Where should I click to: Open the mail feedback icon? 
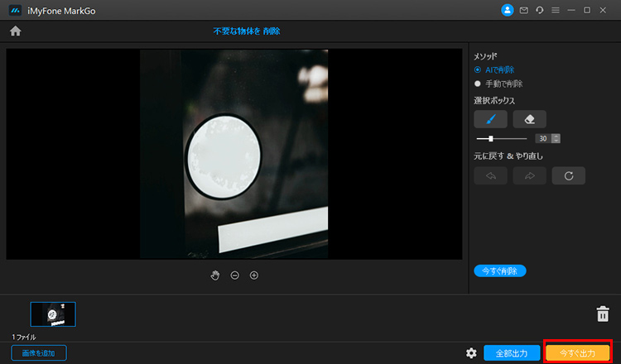click(x=523, y=10)
